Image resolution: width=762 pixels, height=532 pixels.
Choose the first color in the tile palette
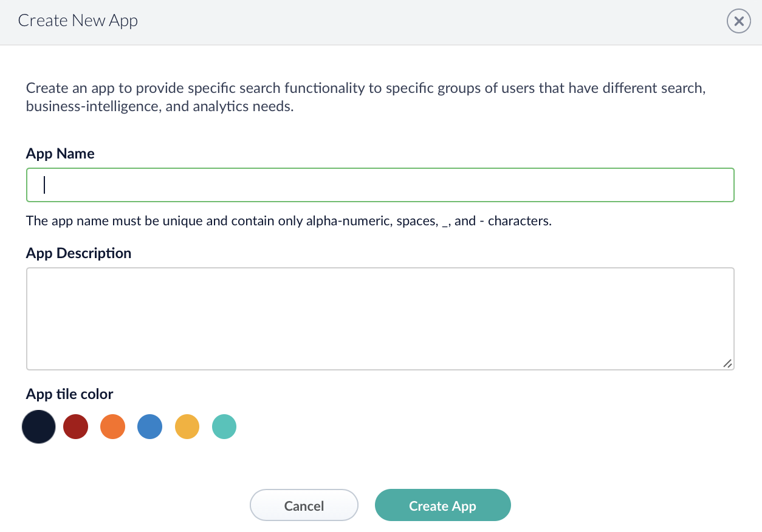pos(38,426)
